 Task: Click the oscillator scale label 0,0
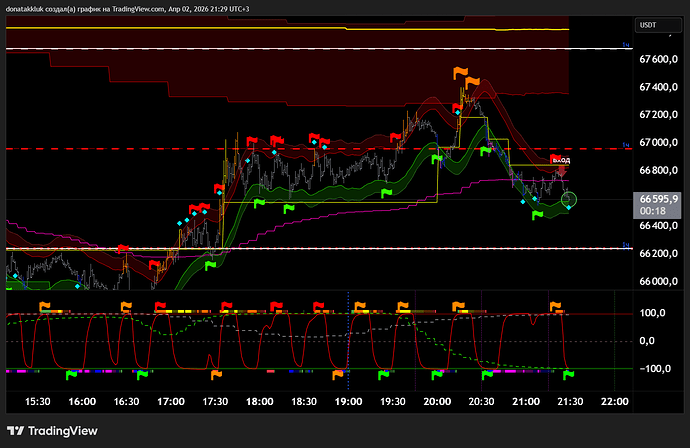pos(647,341)
